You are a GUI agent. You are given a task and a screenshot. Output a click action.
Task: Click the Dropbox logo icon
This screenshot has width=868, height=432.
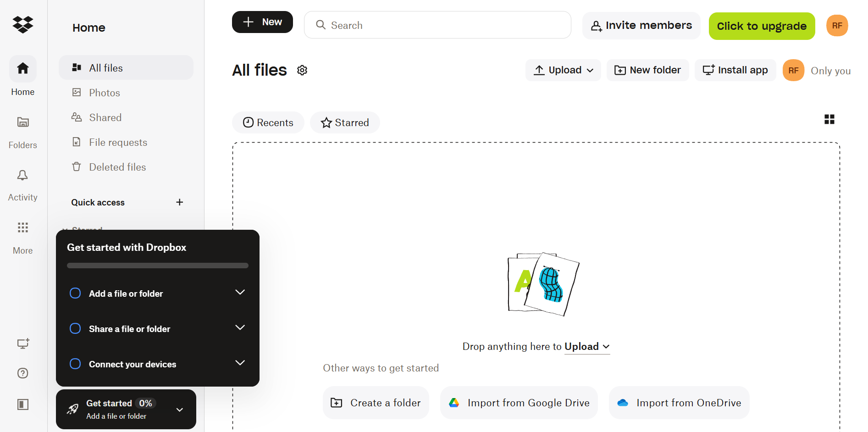pos(23,25)
